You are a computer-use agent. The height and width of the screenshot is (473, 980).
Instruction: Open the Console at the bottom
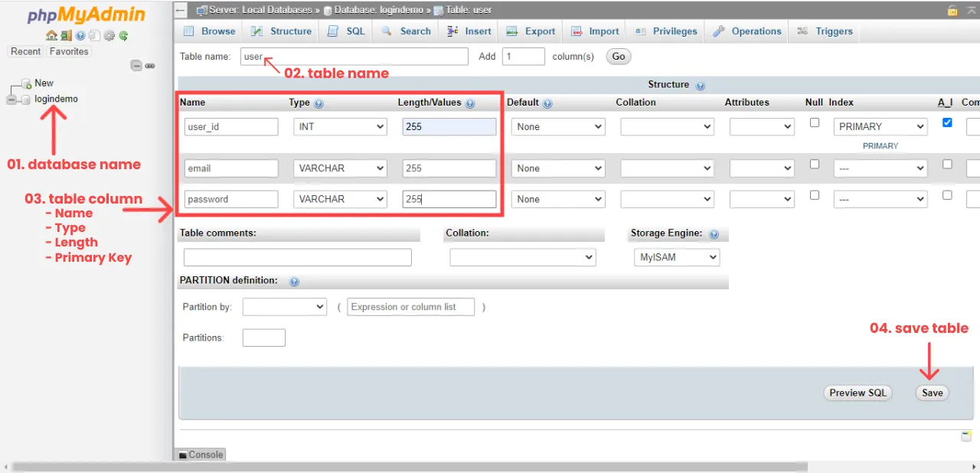201,454
